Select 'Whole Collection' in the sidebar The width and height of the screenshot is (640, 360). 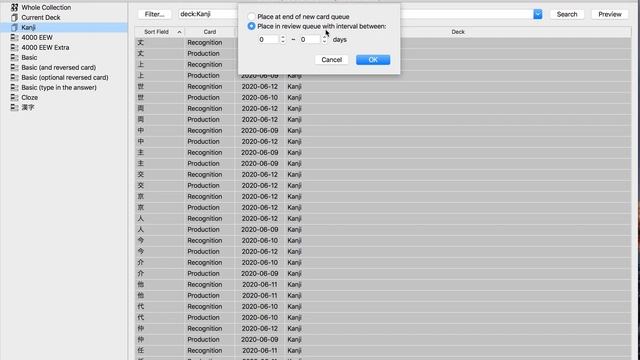46,7
